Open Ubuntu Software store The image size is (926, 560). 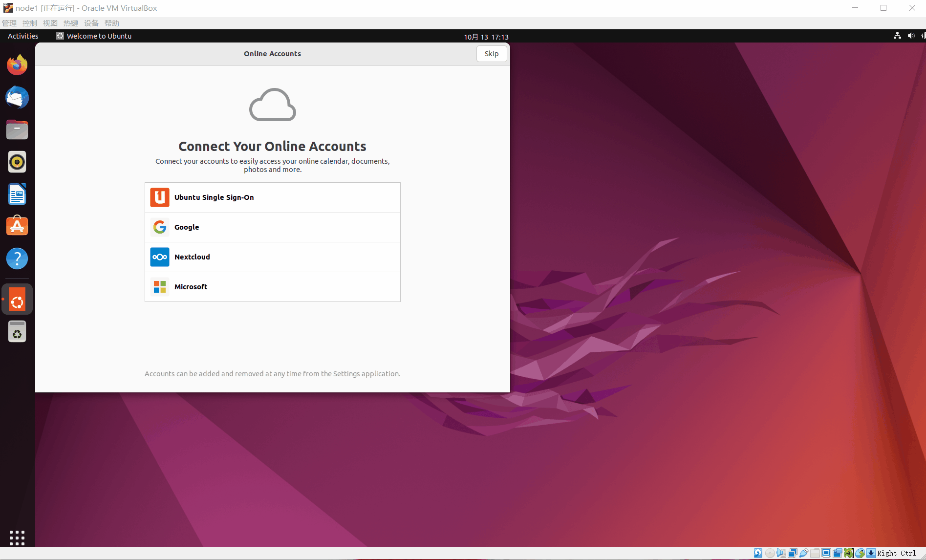coord(17,226)
